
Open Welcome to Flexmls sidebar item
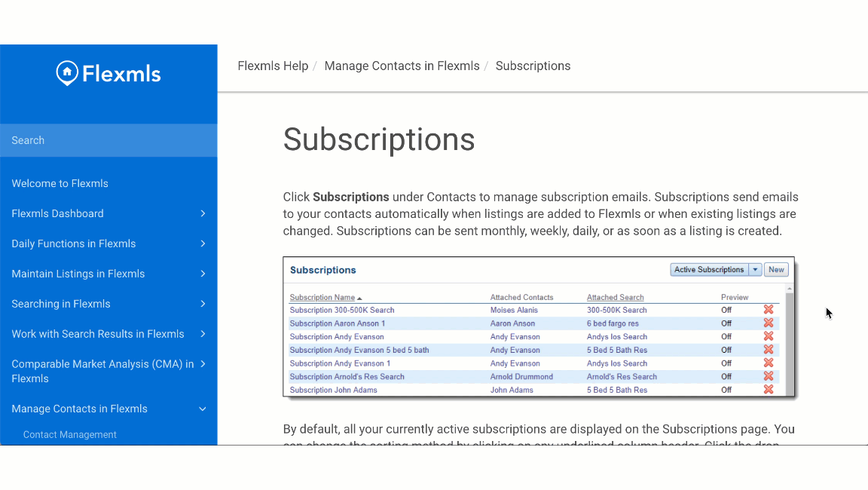tap(60, 183)
